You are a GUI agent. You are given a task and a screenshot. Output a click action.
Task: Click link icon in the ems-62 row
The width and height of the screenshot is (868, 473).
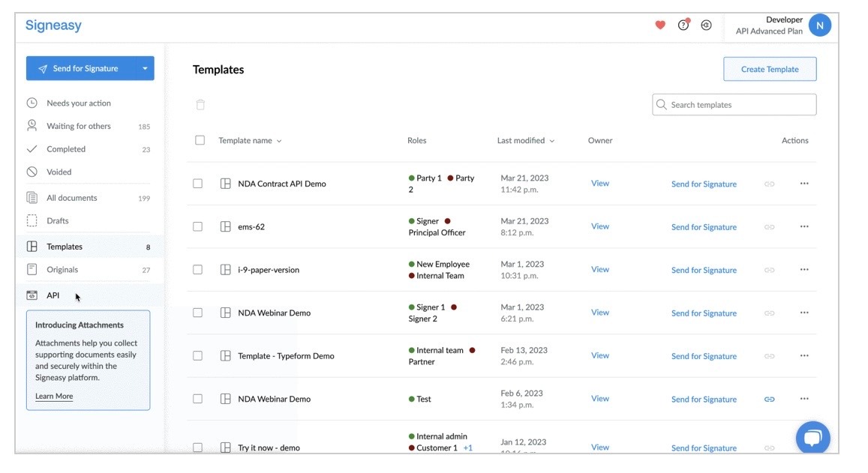point(770,227)
